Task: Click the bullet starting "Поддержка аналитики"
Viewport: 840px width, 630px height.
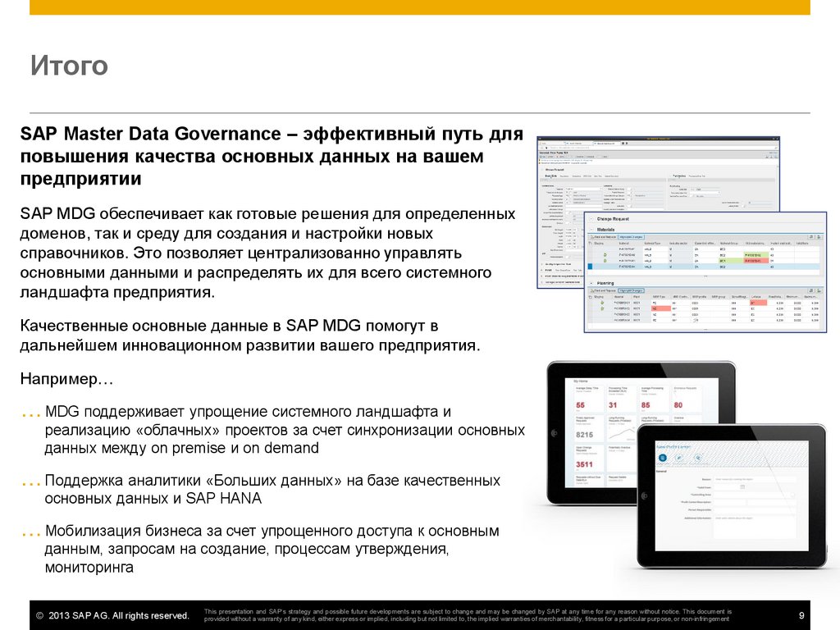Action: tap(272, 489)
